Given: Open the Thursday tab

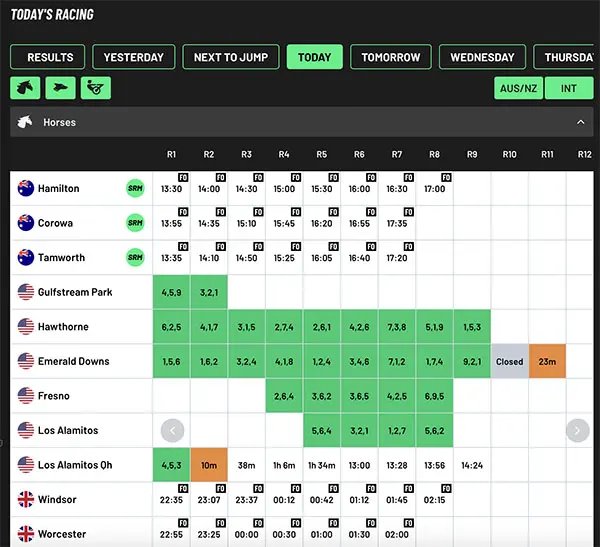Looking at the screenshot, I should point(564,57).
